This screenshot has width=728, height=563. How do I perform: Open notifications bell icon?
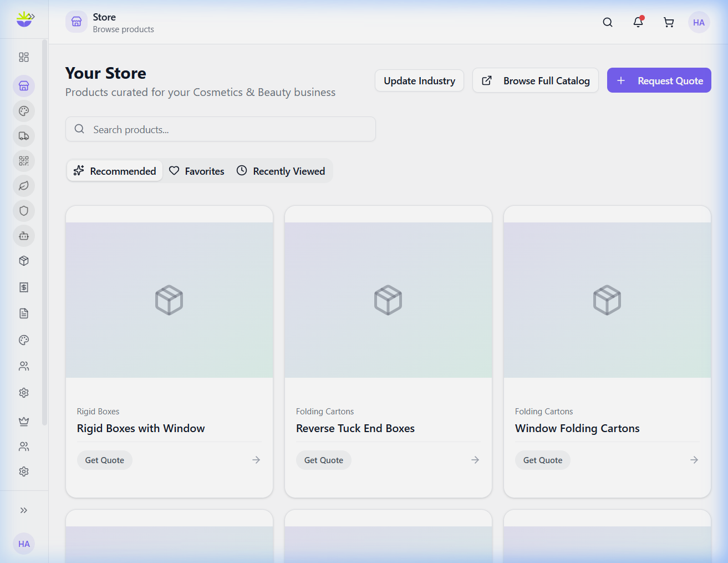pyautogui.click(x=638, y=22)
